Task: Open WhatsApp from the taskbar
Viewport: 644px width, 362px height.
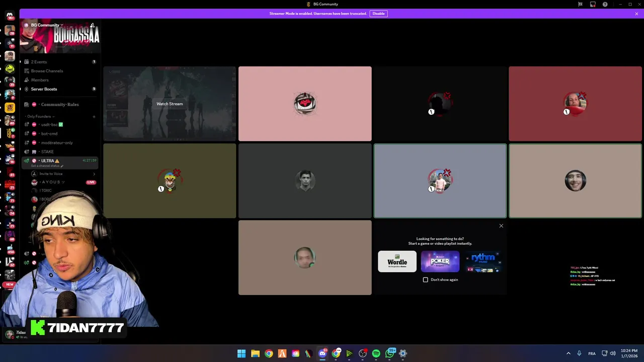Action: (x=389, y=353)
